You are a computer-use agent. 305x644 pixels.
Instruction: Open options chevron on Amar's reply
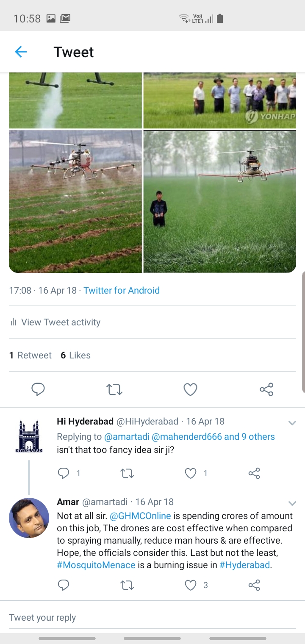(292, 503)
